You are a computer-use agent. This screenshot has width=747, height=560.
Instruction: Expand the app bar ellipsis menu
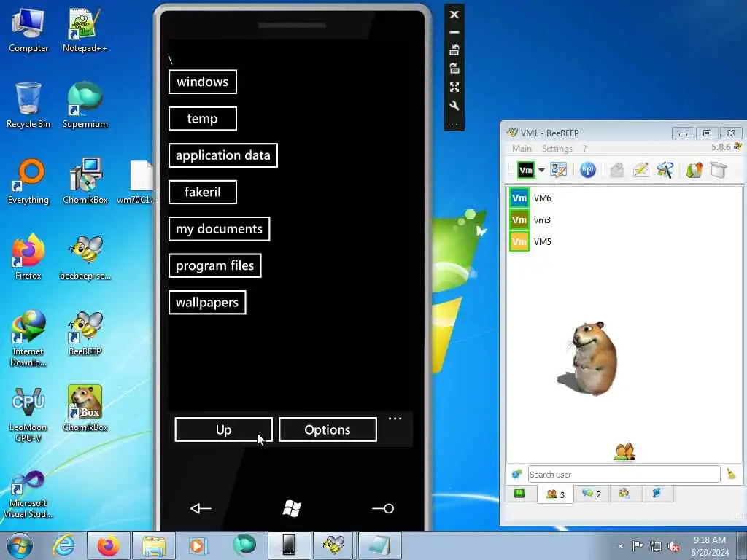pyautogui.click(x=395, y=419)
